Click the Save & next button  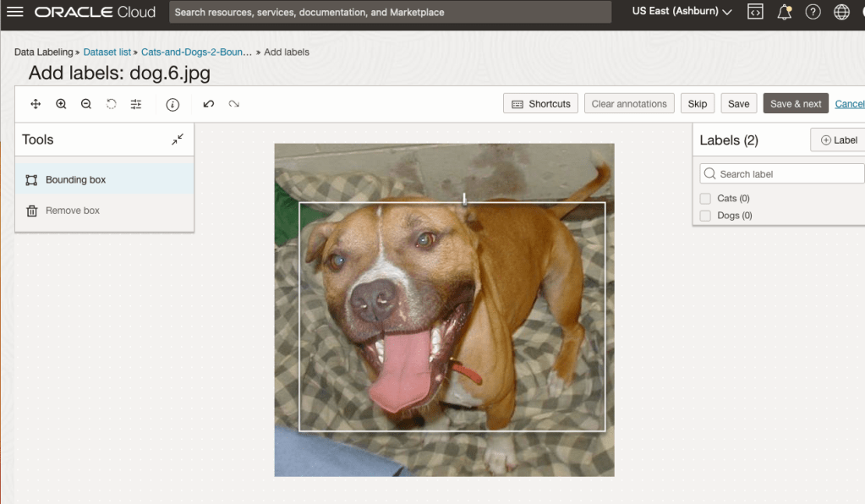click(795, 104)
